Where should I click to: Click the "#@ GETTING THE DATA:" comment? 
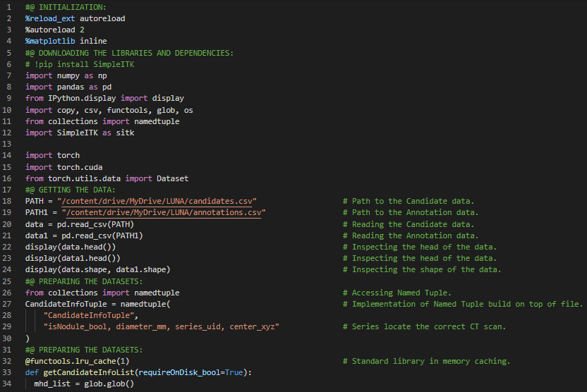pos(73,190)
